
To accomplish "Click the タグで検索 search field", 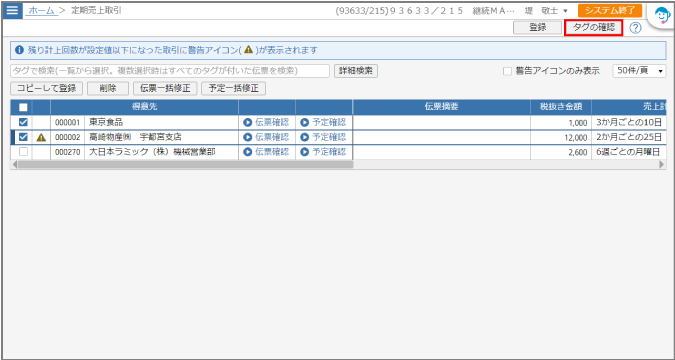I will (x=170, y=71).
